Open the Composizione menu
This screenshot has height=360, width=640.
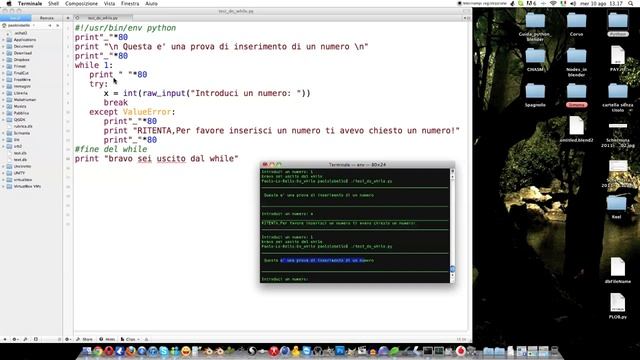pos(81,3)
